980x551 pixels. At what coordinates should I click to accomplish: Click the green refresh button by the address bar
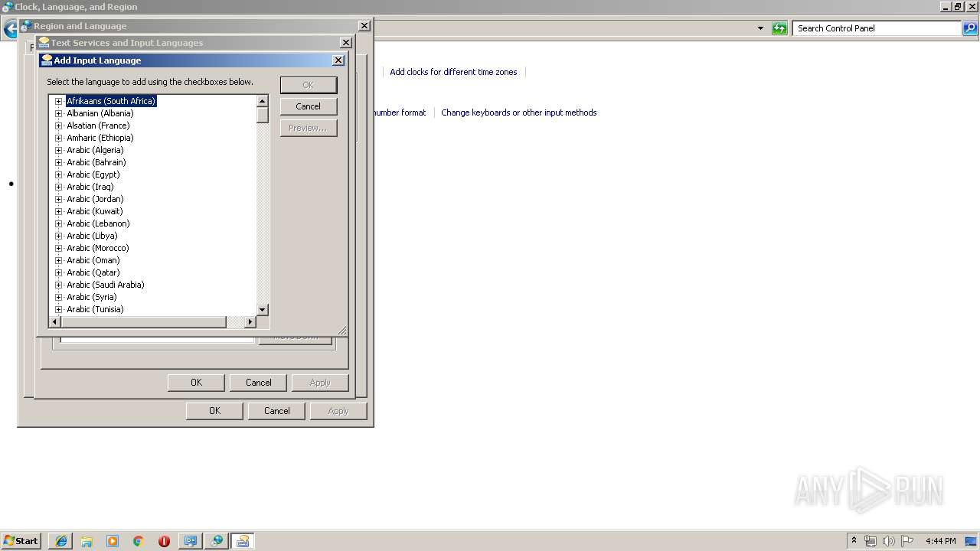pos(779,28)
